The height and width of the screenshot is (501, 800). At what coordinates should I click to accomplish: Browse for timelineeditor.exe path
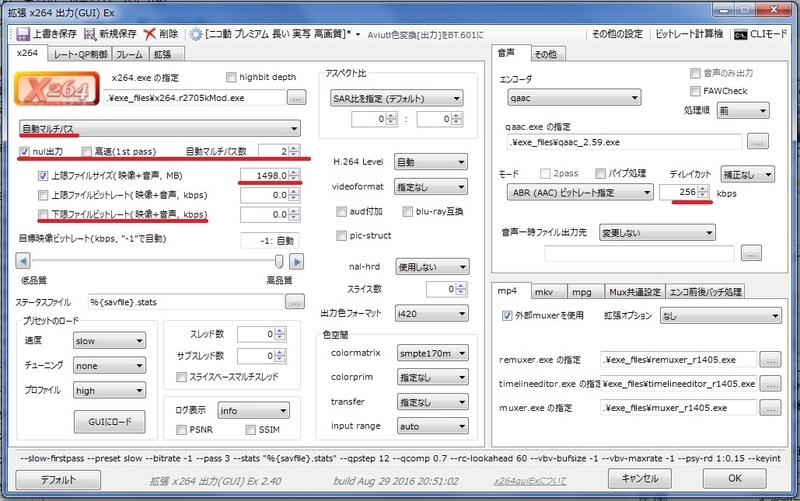tap(770, 384)
